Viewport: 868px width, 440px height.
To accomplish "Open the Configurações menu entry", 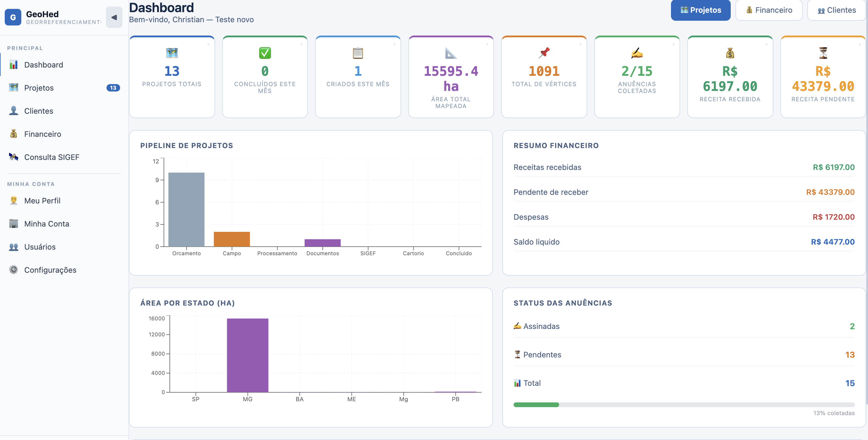I will [64, 270].
